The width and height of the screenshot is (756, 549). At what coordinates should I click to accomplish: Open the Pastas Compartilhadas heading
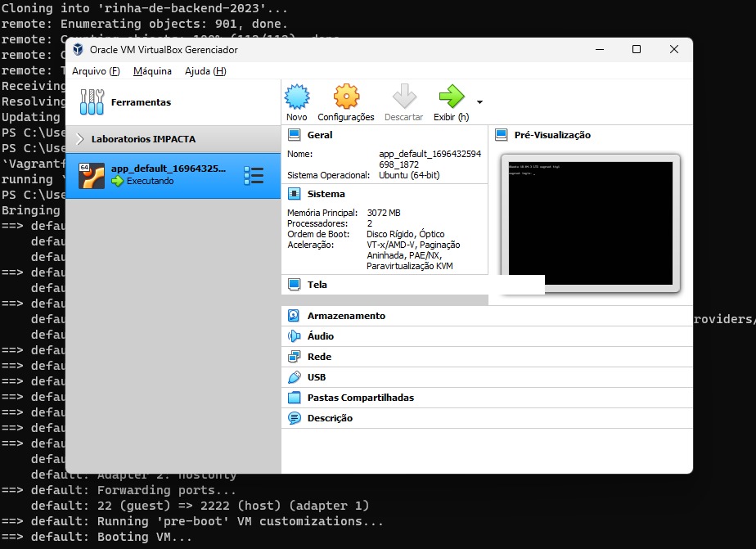(361, 398)
